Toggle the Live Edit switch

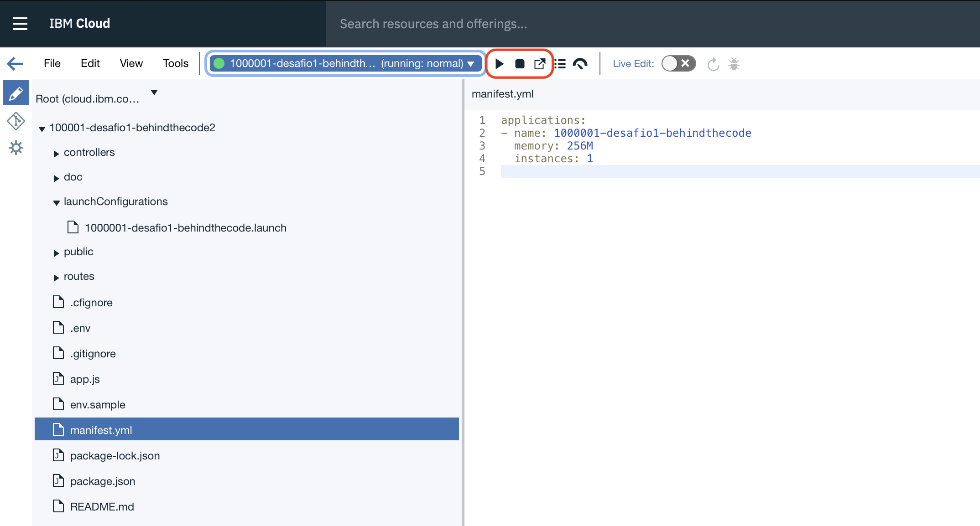pos(678,64)
